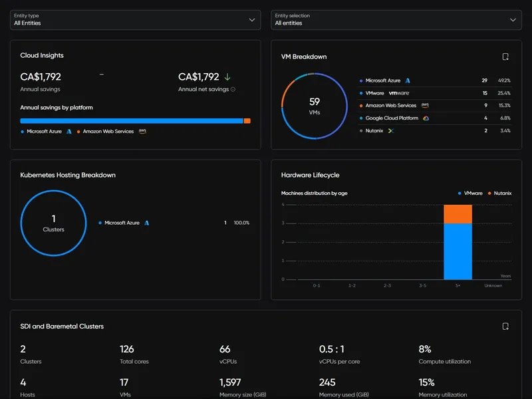Image resolution: width=532 pixels, height=399 pixels.
Task: Click 25.4% percentage for VMware
Action: coord(504,93)
